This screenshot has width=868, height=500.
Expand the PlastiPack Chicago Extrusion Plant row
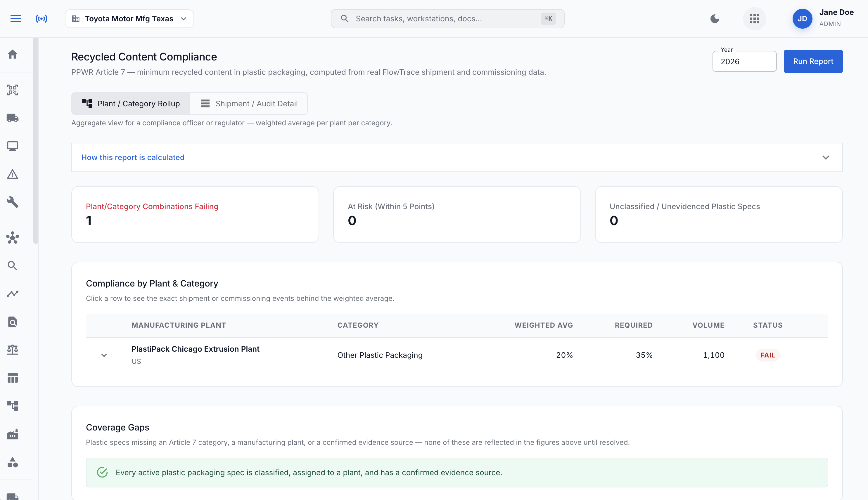pyautogui.click(x=104, y=355)
